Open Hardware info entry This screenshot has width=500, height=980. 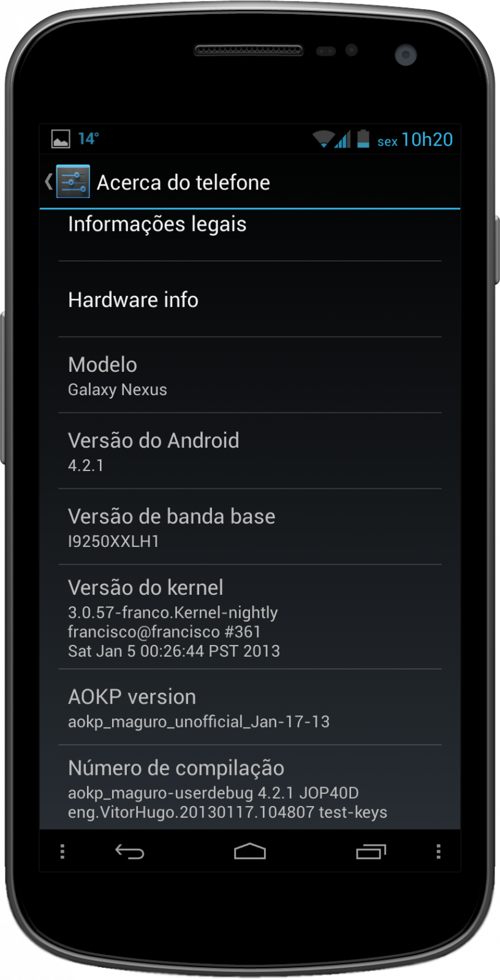pos(250,300)
